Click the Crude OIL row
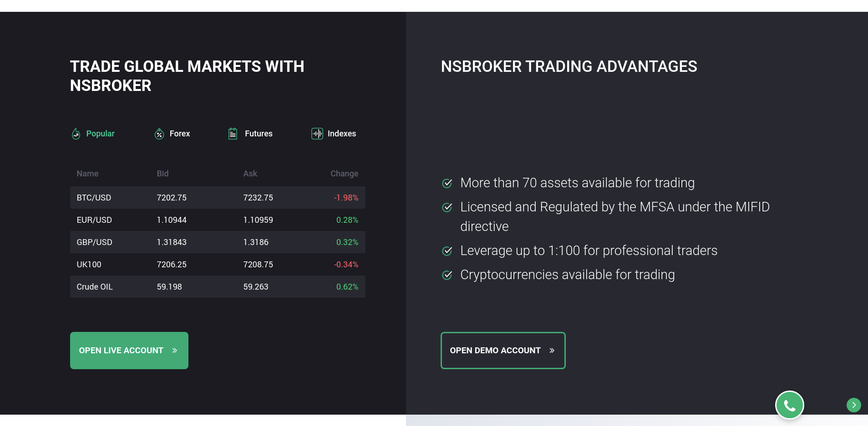This screenshot has width=868, height=426. (218, 287)
